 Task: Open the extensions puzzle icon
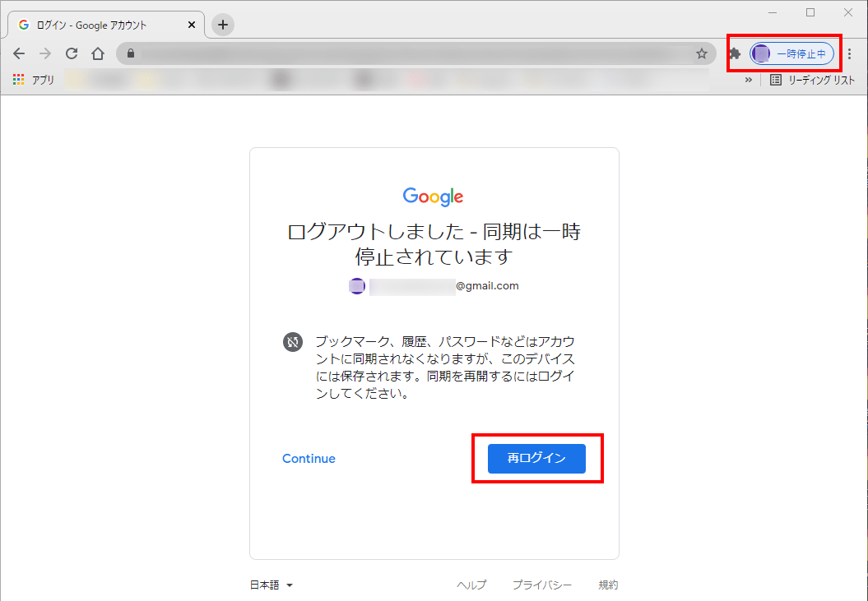pos(735,53)
